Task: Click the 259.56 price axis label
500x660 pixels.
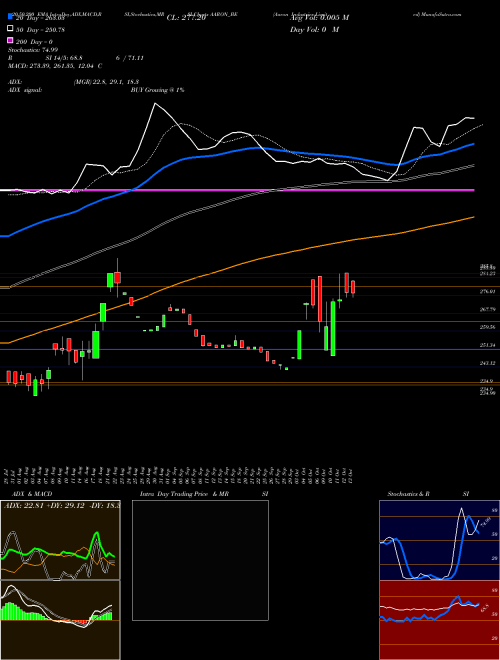Action: click(488, 327)
